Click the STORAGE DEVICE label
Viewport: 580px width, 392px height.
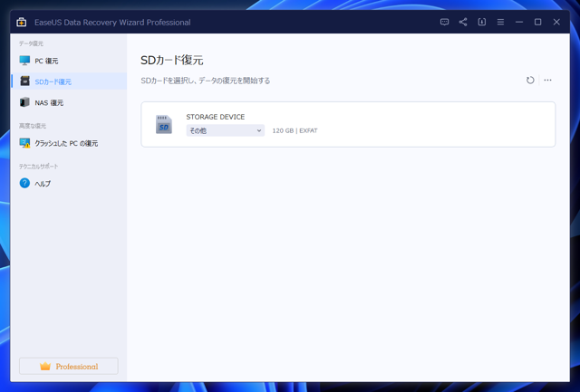216,117
